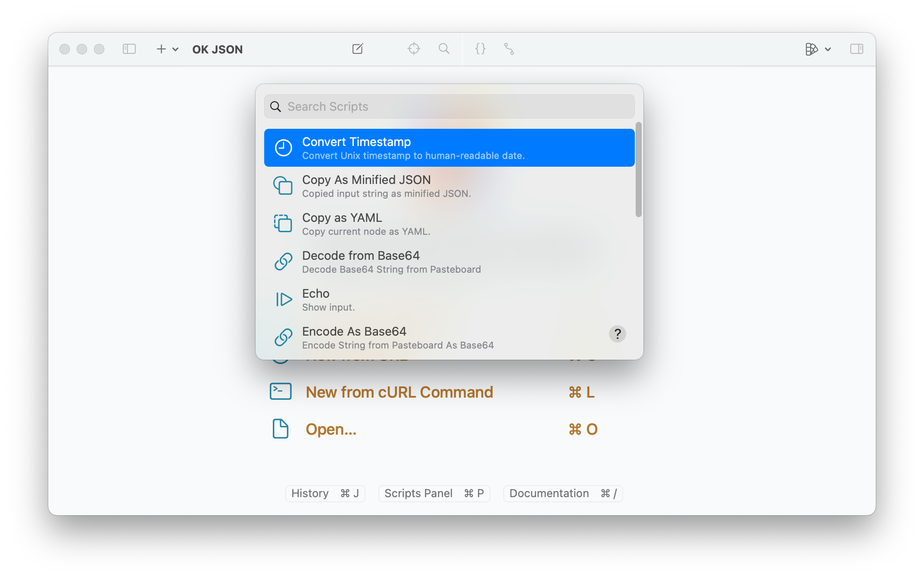This screenshot has width=924, height=579.
Task: Select Convert Timestamp script
Action: point(450,147)
